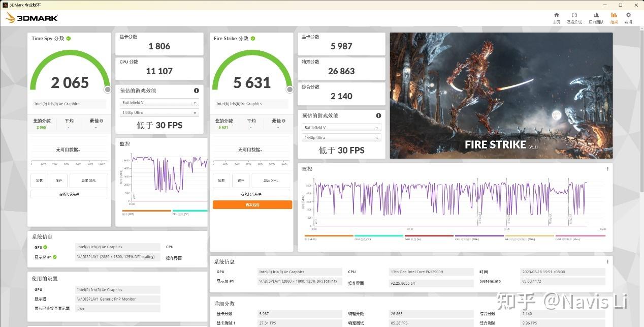The width and height of the screenshot is (644, 327).
Task: Go to the 主页 home icon
Action: click(556, 15)
